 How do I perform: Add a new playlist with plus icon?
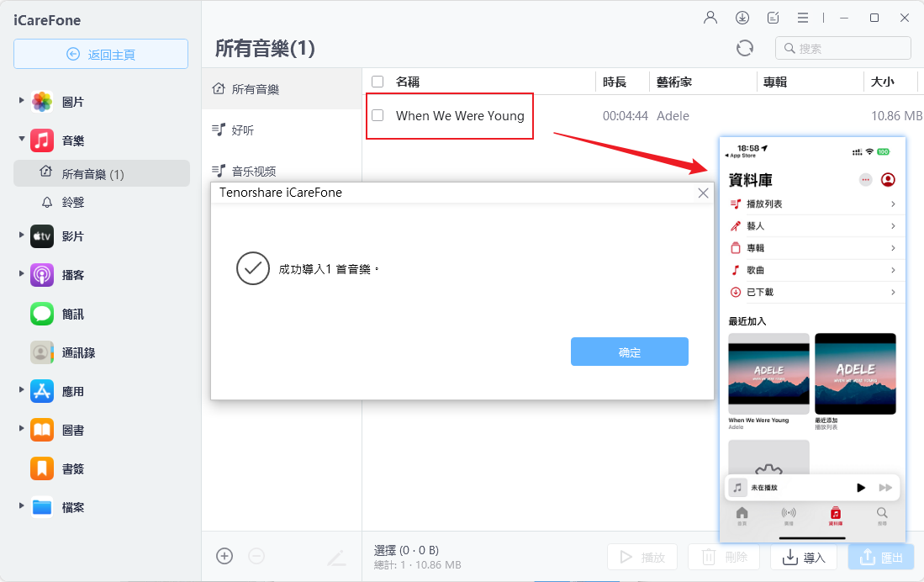coord(224,556)
